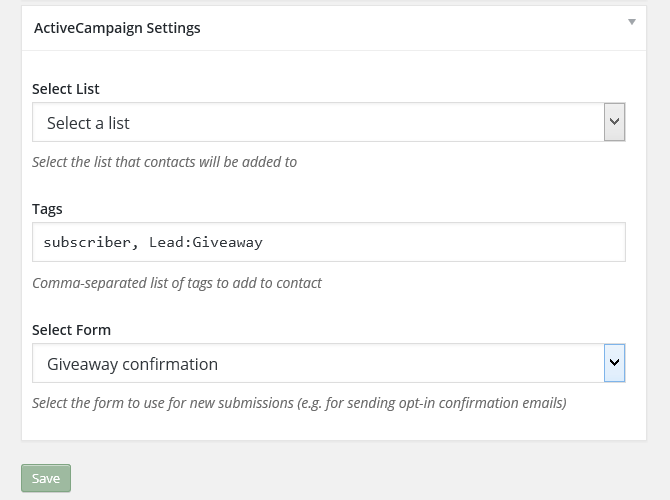Screen dimensions: 670x500
Task: Click the arrow on the Select Form dropdown
Action: [x=615, y=363]
